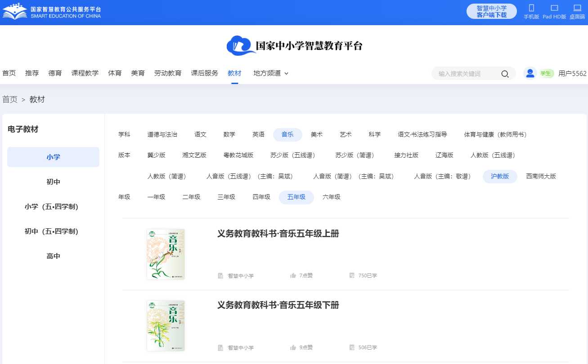Open the 劳动教育 navigation item

coord(168,73)
